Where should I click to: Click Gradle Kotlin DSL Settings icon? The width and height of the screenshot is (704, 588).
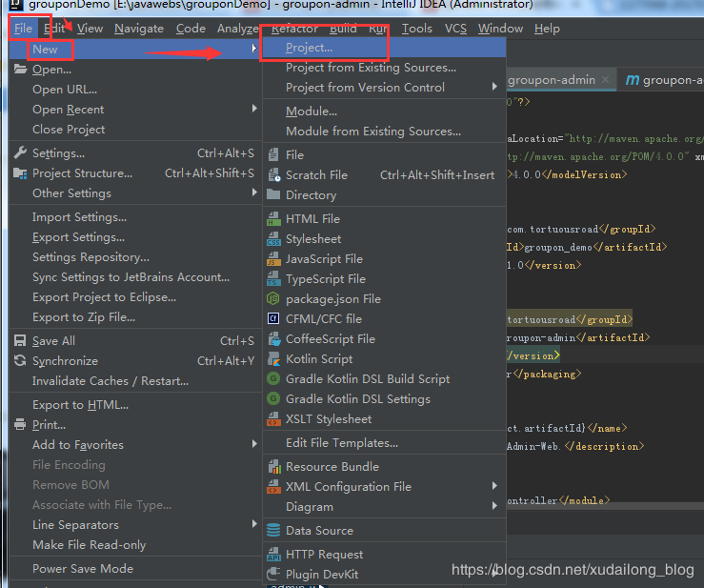coord(273,398)
